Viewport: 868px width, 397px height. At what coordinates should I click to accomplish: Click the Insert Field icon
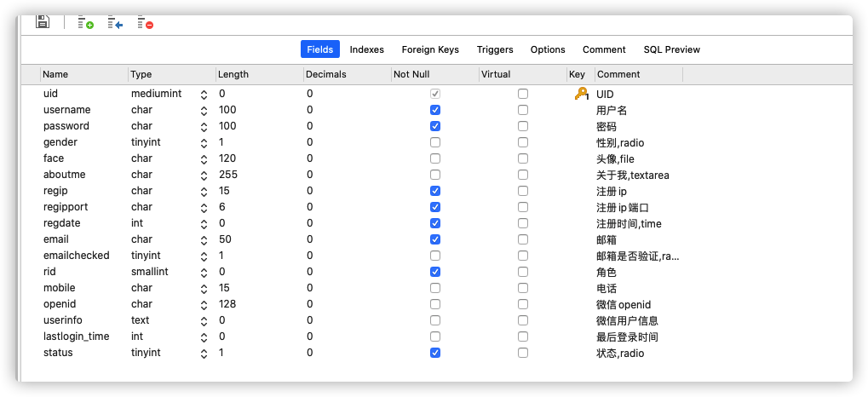[115, 23]
